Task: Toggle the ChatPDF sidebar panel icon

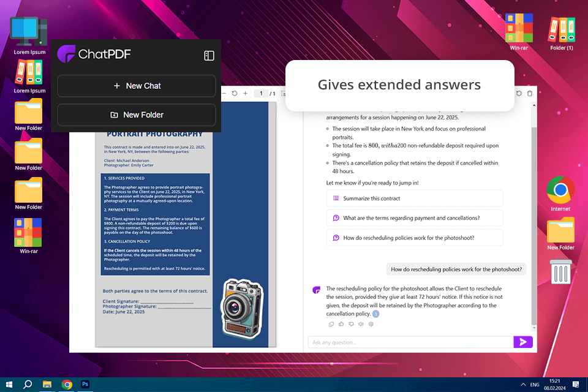Action: [x=209, y=56]
